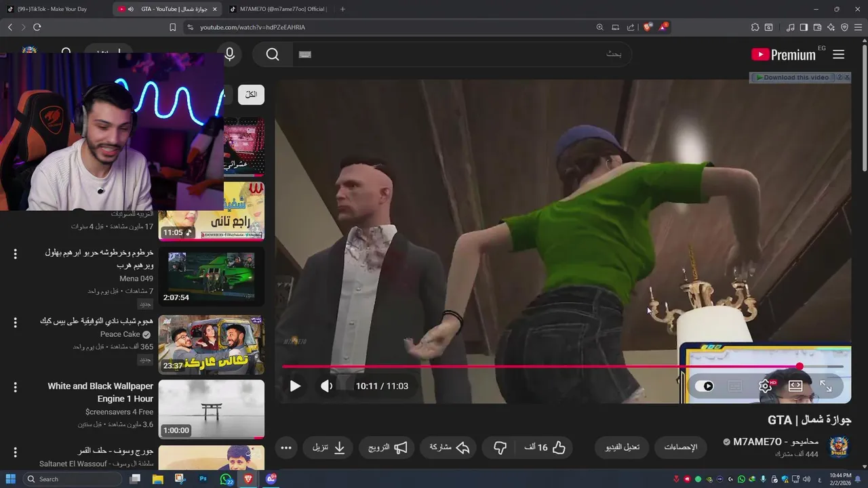The image size is (868, 488).
Task: Toggle subtitles captions button in player
Action: [x=734, y=386]
